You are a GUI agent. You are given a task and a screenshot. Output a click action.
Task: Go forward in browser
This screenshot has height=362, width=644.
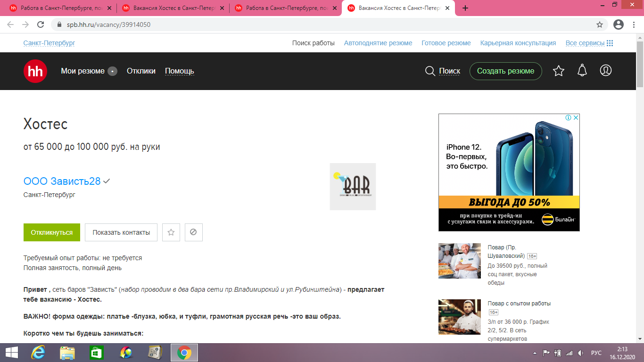pos(25,25)
